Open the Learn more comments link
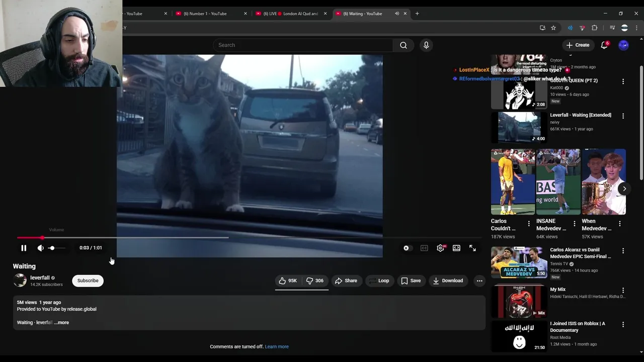Viewport: 644px width, 362px height. (277, 346)
